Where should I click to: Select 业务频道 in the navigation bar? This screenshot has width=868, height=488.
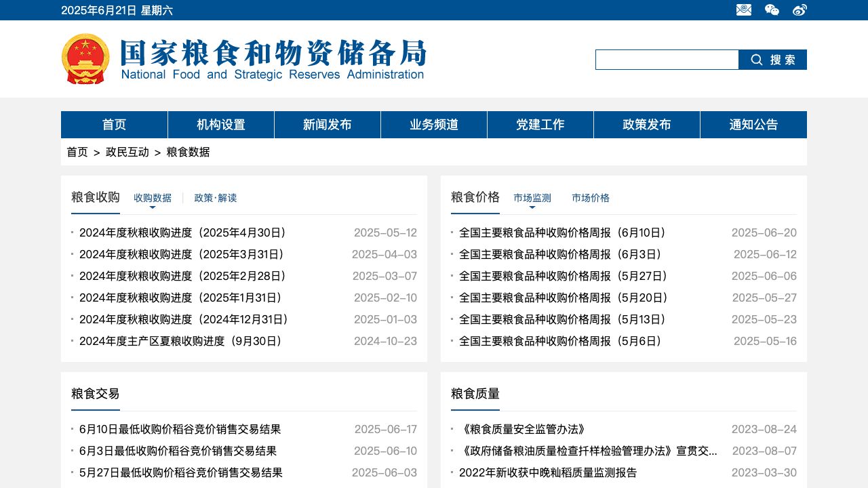[x=434, y=125]
